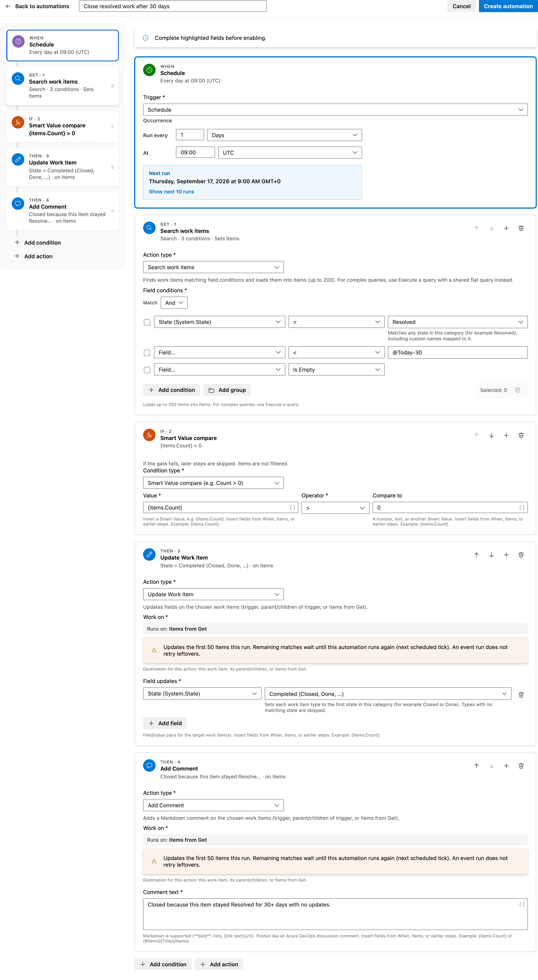Select Update Work Item pencil icon in sidebar
Image resolution: width=538 pixels, height=980 pixels.
coord(18,159)
